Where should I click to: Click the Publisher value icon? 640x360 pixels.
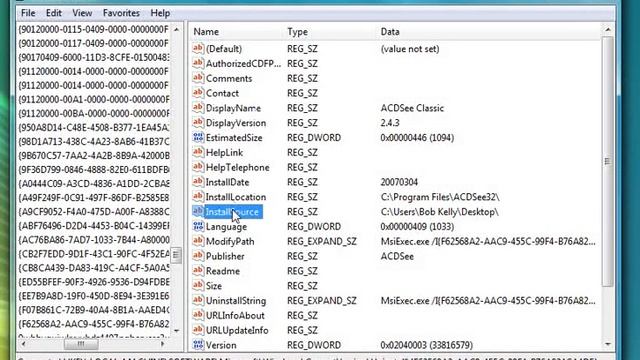pyautogui.click(x=198, y=256)
